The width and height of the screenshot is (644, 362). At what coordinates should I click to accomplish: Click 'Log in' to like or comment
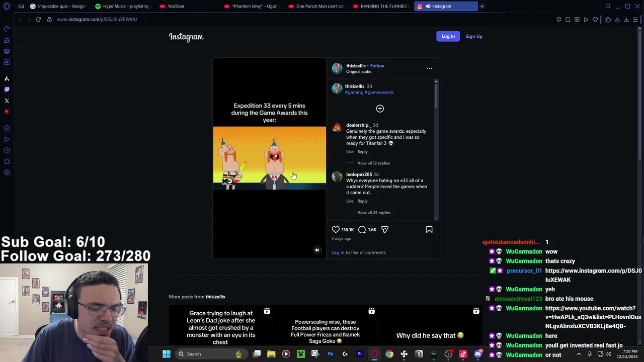338,252
